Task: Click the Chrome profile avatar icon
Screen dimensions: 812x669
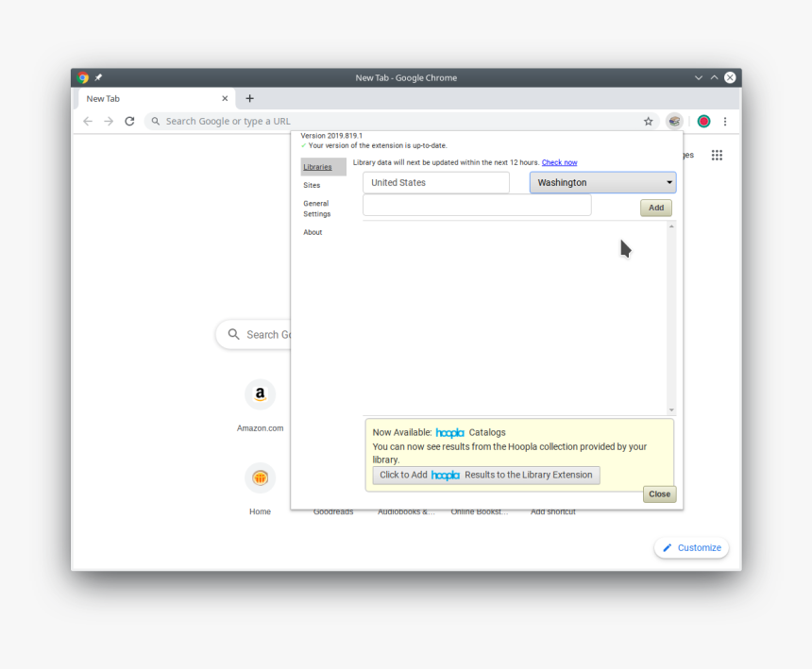Action: click(x=703, y=121)
